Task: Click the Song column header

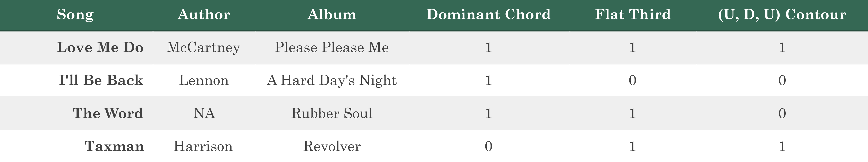Action: tap(75, 15)
